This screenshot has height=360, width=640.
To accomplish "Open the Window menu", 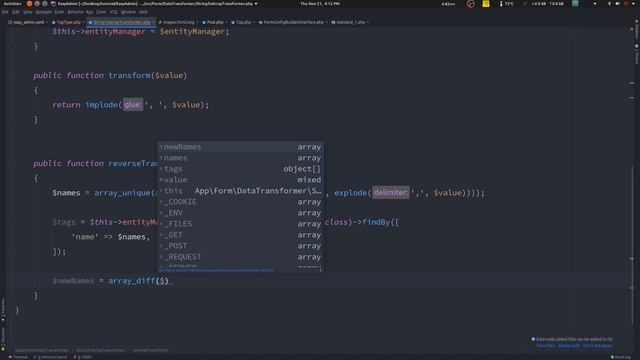I will coord(128,12).
